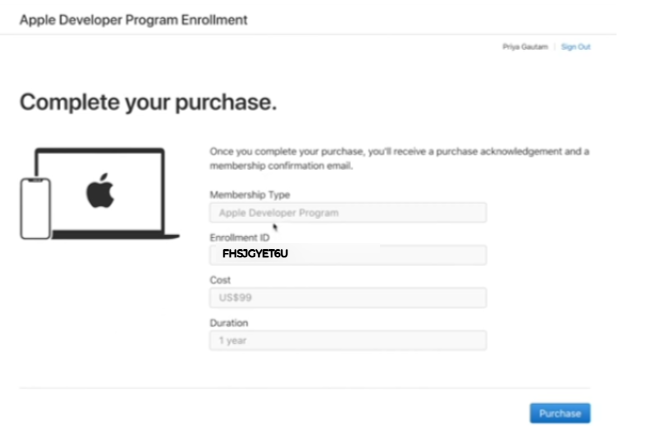Click the Cost label
The width and height of the screenshot is (666, 426).
[x=220, y=281]
